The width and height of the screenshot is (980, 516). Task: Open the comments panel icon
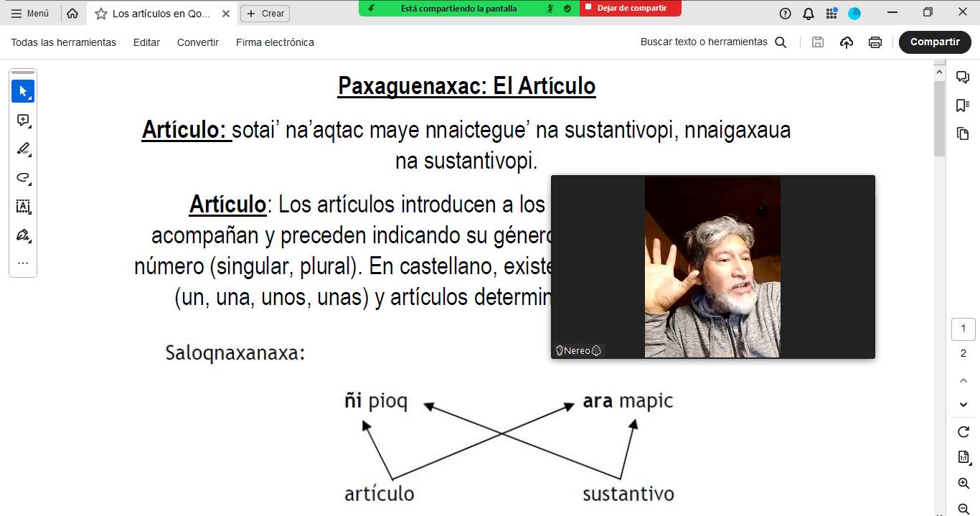click(x=963, y=78)
